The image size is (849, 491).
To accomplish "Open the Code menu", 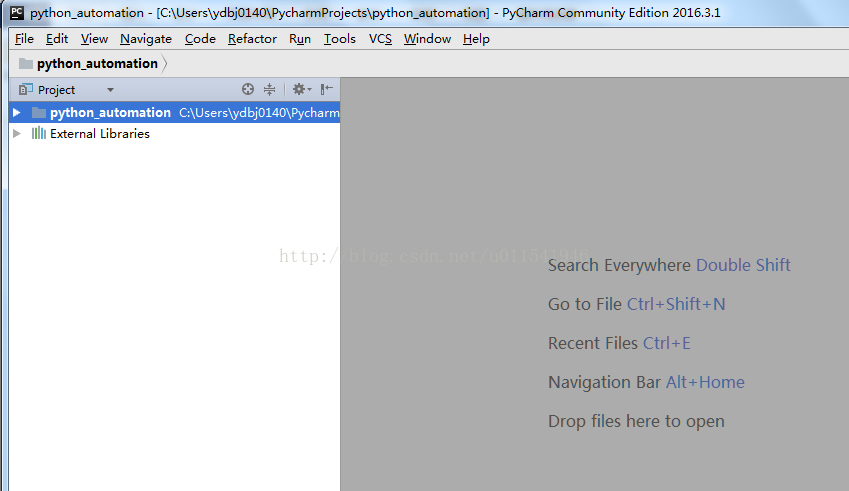I will [200, 39].
